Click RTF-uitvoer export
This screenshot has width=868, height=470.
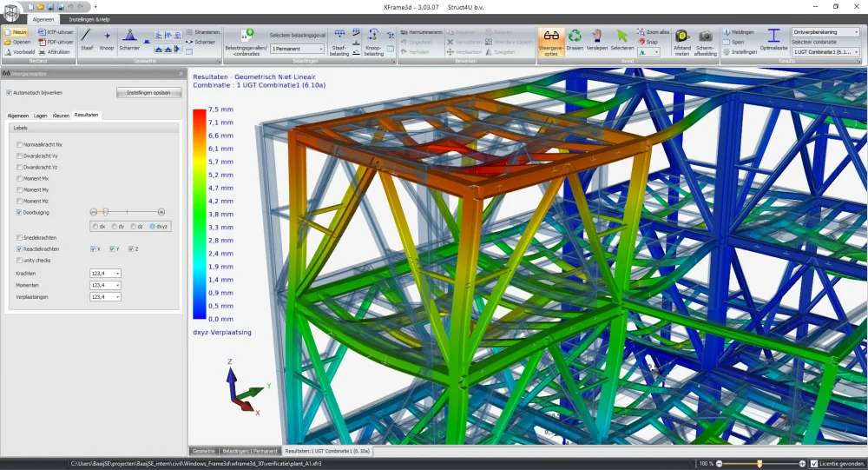[x=56, y=32]
